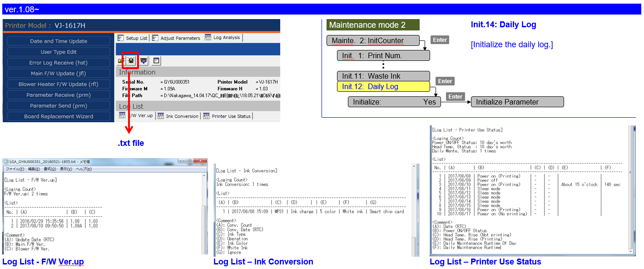Open the Setup List tab
This screenshot has height=269, width=644.
coord(133,38)
